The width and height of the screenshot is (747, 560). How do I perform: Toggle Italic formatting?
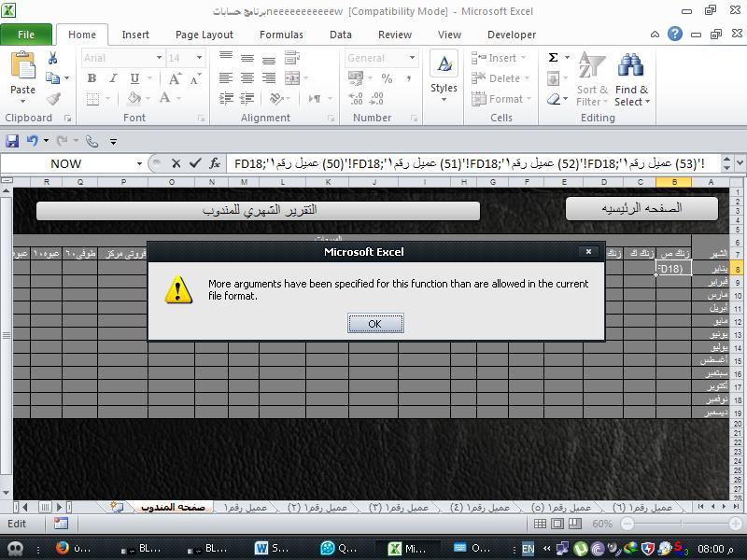pyautogui.click(x=113, y=78)
